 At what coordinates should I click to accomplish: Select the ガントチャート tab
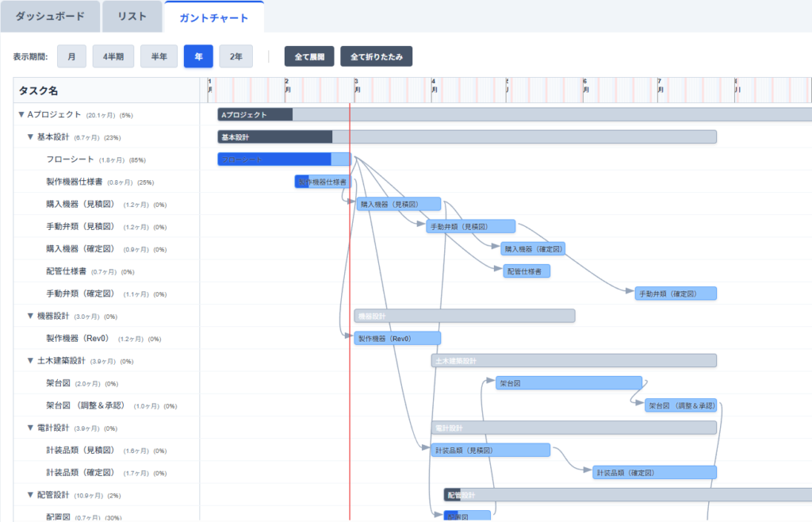click(x=214, y=17)
